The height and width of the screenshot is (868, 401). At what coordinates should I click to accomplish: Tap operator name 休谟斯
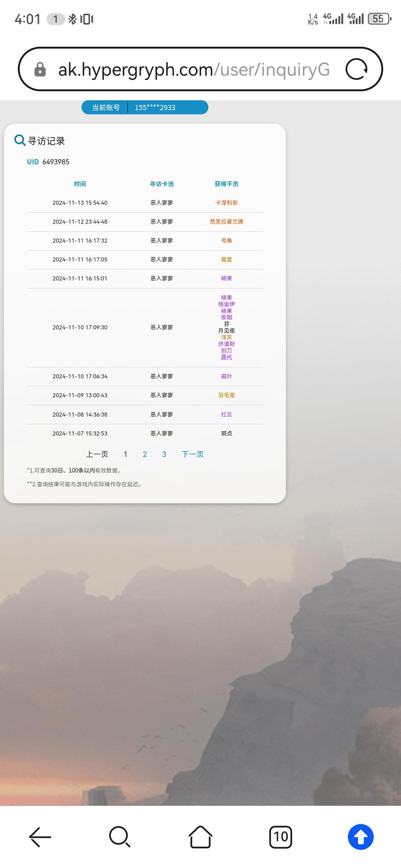pyautogui.click(x=226, y=344)
